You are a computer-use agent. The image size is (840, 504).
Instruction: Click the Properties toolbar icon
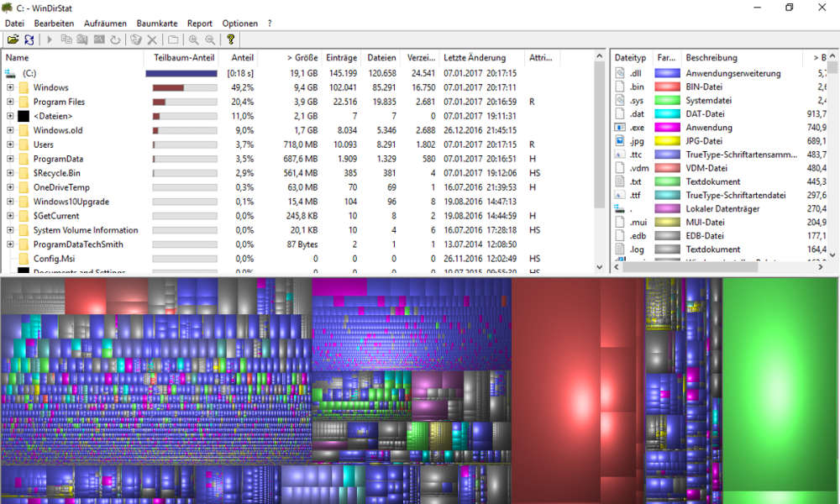pos(173,39)
